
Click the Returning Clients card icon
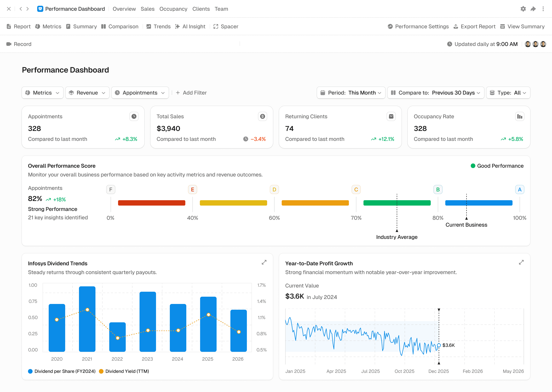point(391,116)
